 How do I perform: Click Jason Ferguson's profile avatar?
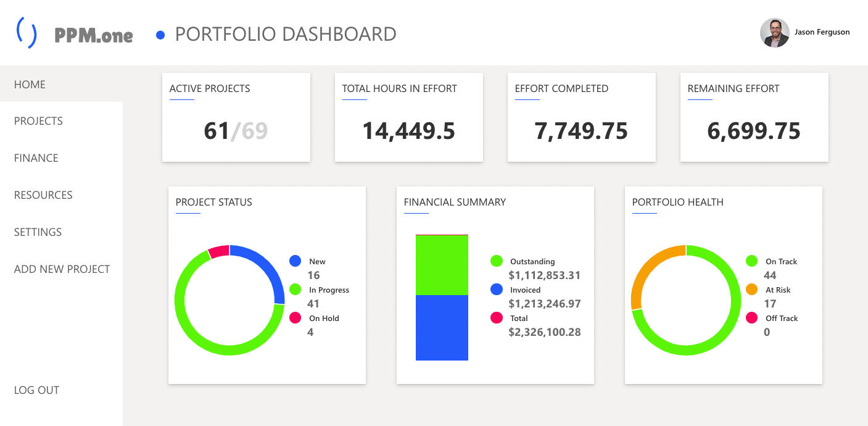[x=774, y=33]
